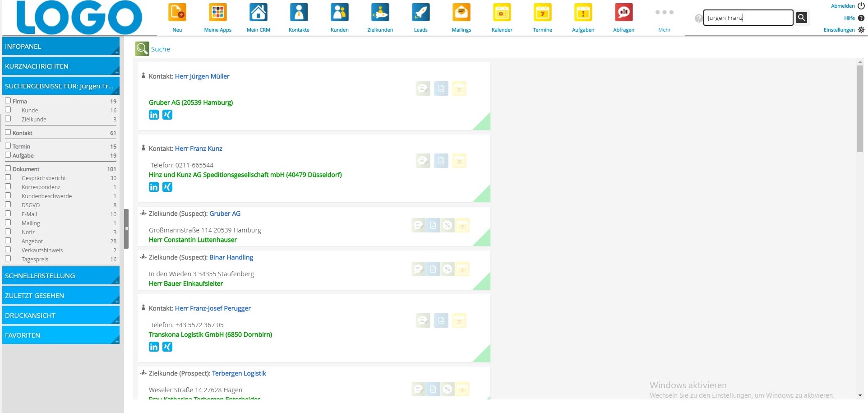Click the question mark beside search field
Image resolution: width=868 pixels, height=413 pixels.
coord(698,18)
